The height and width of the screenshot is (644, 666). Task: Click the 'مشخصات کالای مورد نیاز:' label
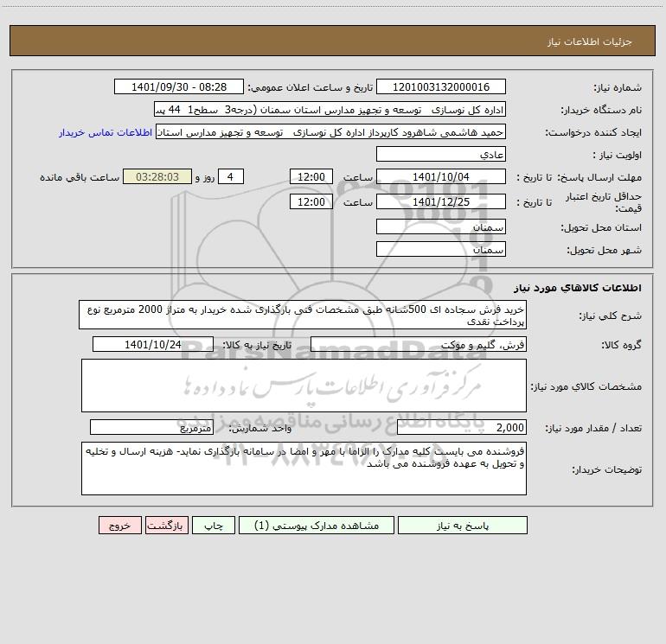[586, 386]
